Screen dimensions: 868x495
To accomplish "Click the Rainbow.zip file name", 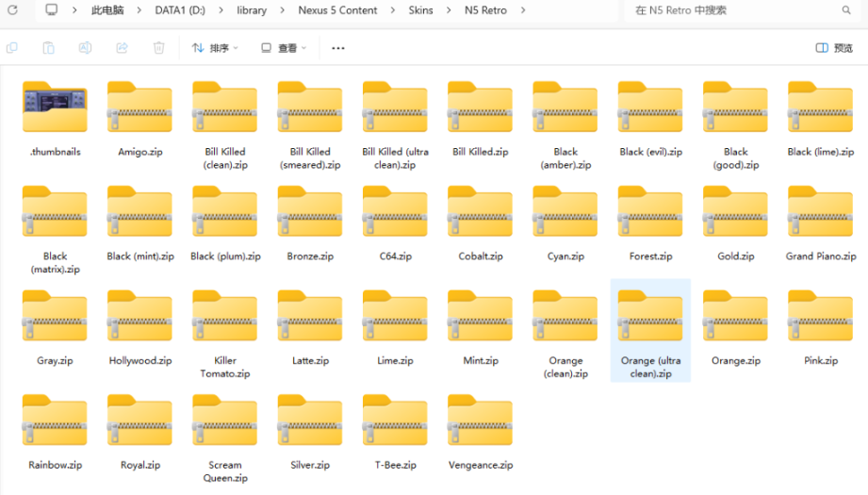I will 55,465.
